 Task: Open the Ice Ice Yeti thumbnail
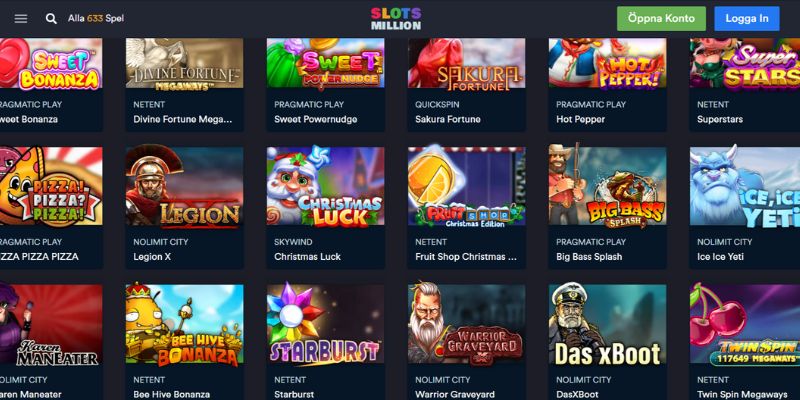click(745, 186)
